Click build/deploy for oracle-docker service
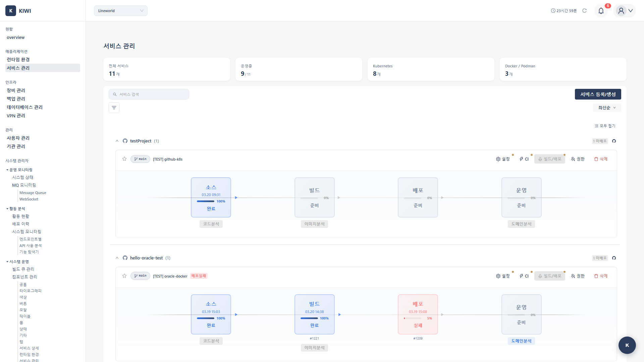644x362 pixels. tap(550, 276)
